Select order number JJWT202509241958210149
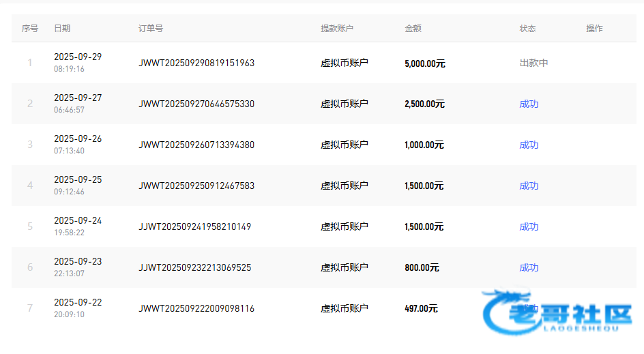644x354 pixels. click(194, 226)
